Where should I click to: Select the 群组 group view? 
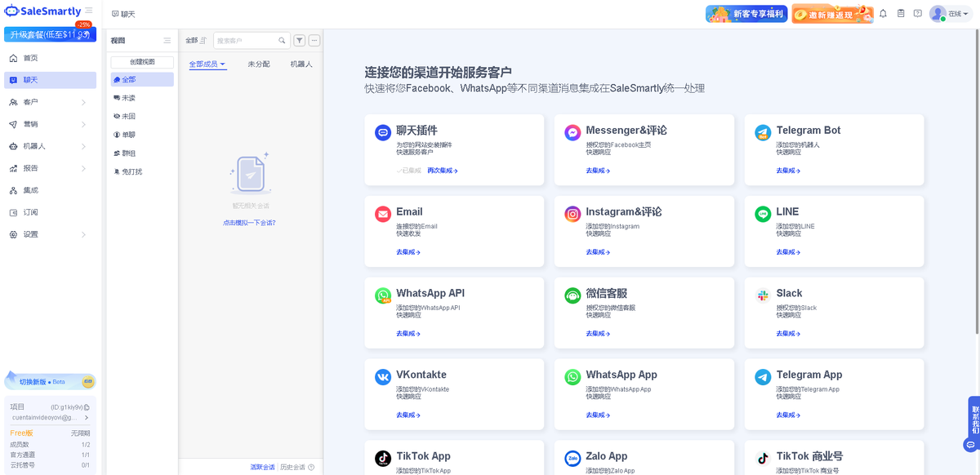pyautogui.click(x=142, y=153)
